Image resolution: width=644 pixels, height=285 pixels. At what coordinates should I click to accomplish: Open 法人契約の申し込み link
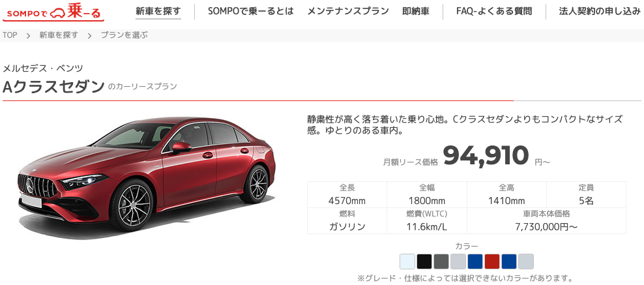(600, 11)
